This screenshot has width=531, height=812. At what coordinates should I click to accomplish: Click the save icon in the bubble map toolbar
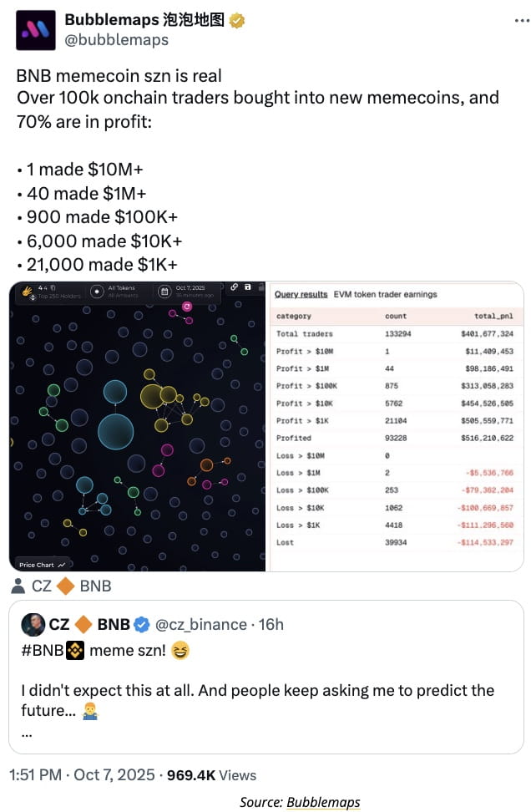click(248, 287)
